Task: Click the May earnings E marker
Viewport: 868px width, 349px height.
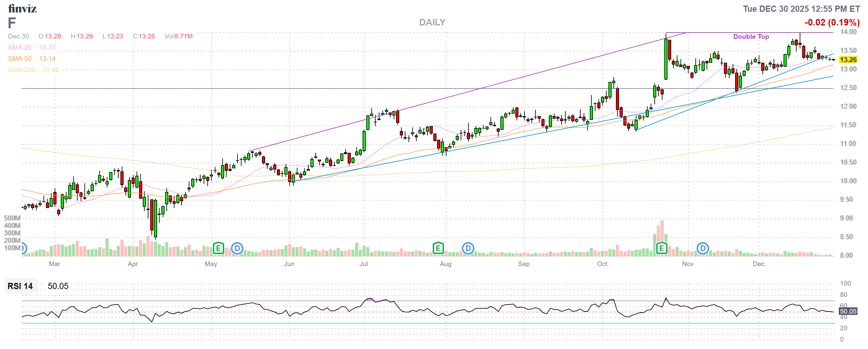Action: coord(218,249)
